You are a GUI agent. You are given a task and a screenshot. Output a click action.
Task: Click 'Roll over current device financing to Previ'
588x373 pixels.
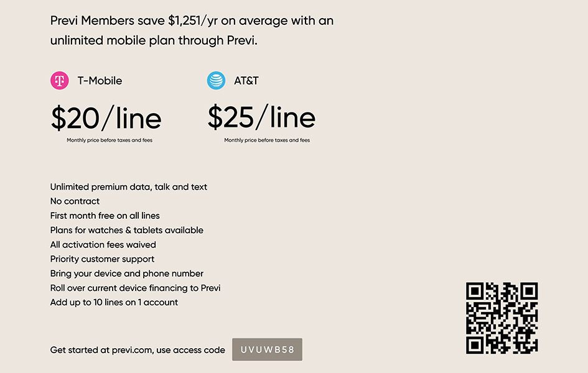tap(136, 288)
